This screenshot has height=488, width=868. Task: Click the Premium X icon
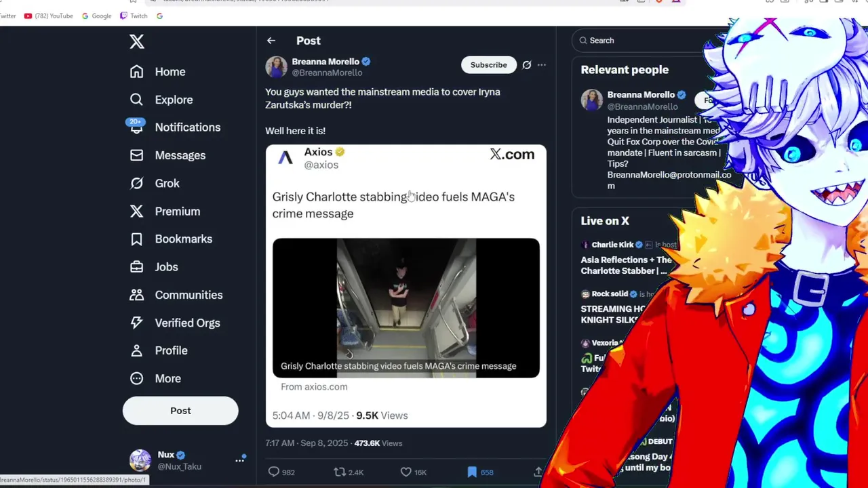(137, 211)
